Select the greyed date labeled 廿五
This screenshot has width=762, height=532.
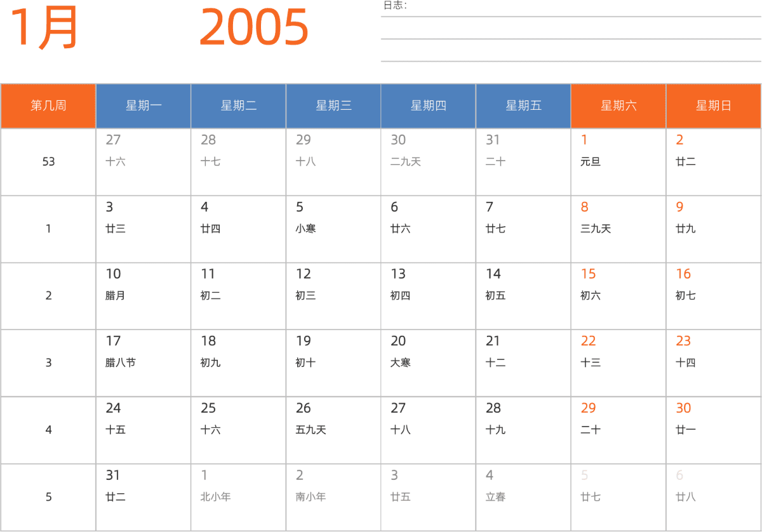pos(429,498)
